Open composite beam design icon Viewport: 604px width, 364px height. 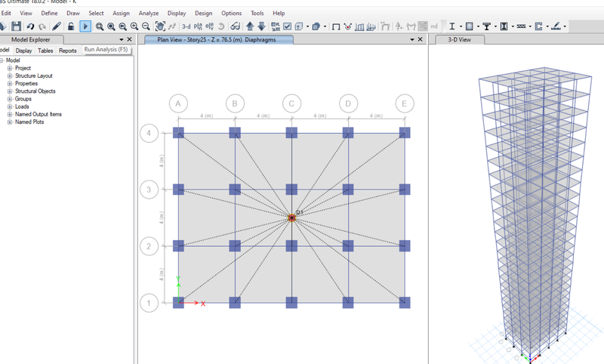coord(487,26)
